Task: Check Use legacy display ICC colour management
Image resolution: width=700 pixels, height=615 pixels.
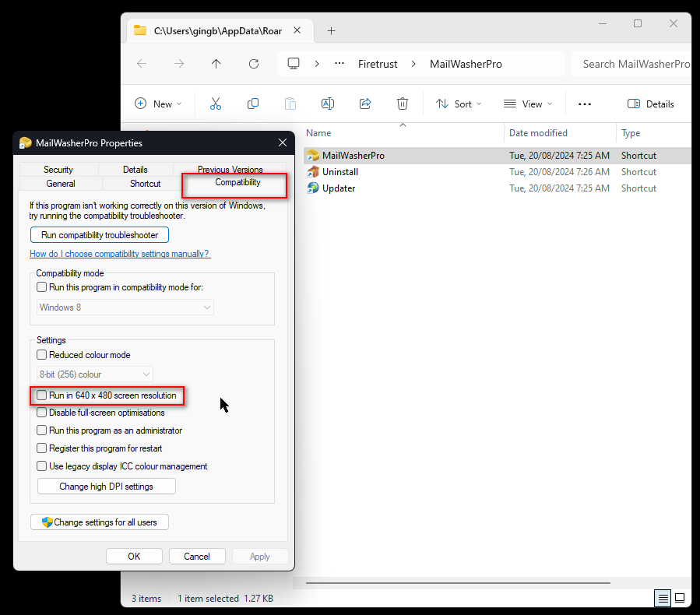Action: (x=41, y=466)
